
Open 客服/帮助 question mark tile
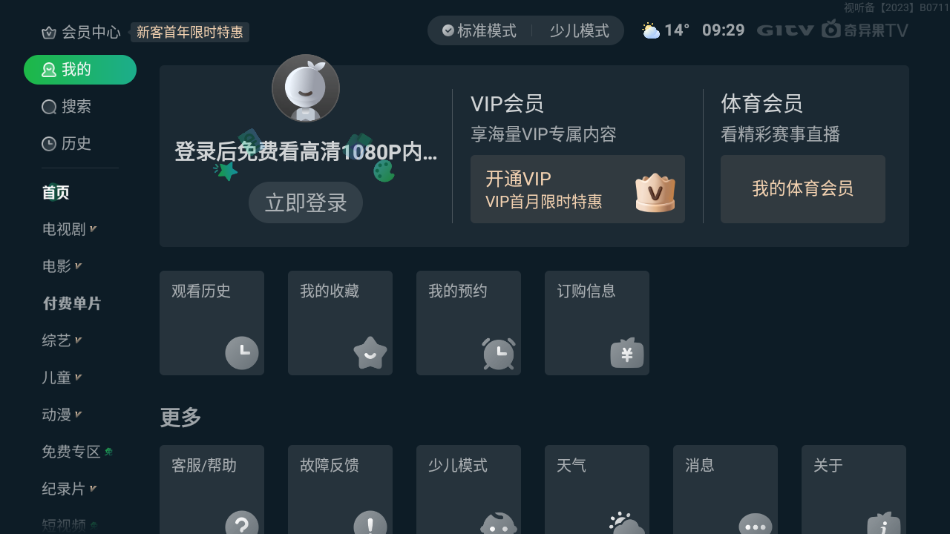pyautogui.click(x=211, y=490)
